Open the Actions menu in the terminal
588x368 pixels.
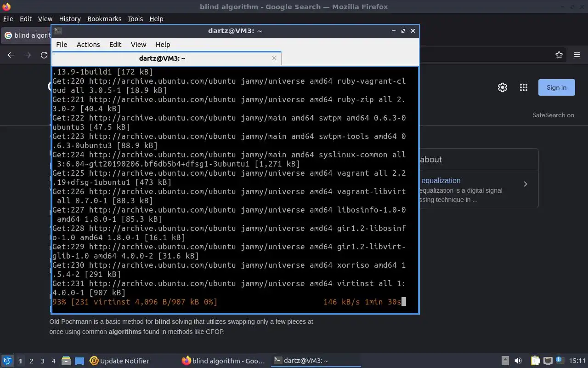88,45
